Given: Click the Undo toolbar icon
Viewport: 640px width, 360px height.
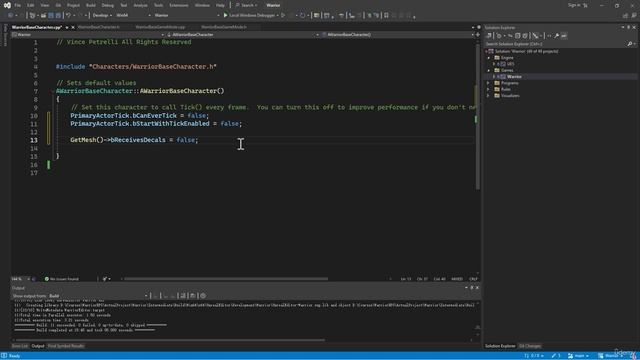Looking at the screenshot, I should [x=68, y=15].
